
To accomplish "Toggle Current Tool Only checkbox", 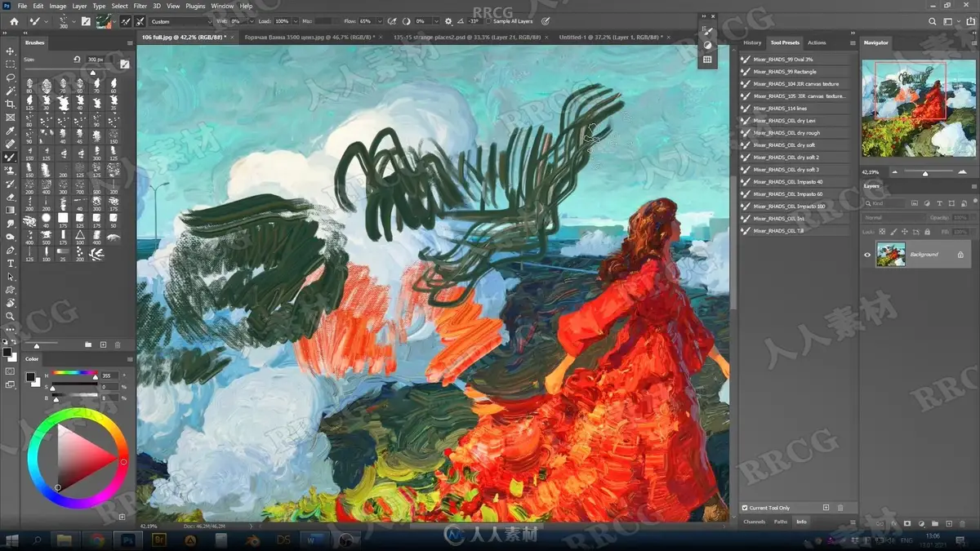I will tap(745, 508).
